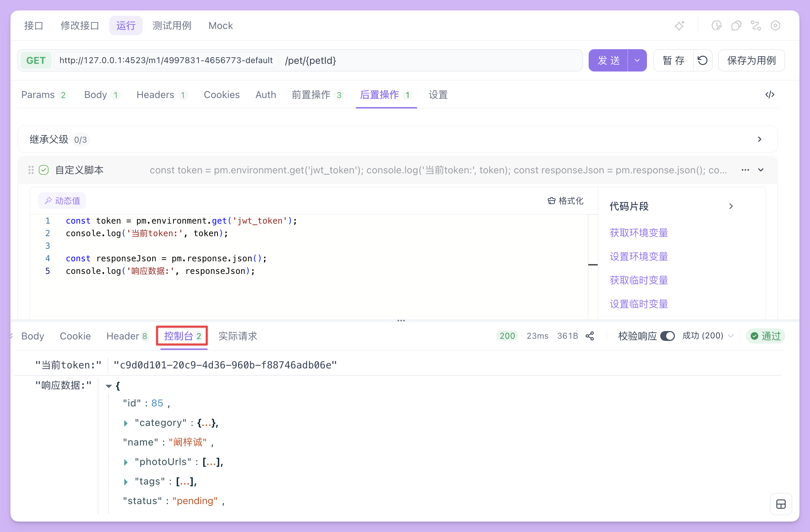Insert the 设置临时变量 snippet

tap(639, 304)
